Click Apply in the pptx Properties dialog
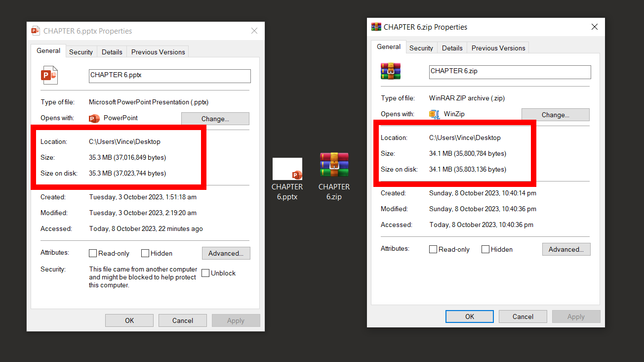Screen dimensions: 644x362 pyautogui.click(x=236, y=320)
